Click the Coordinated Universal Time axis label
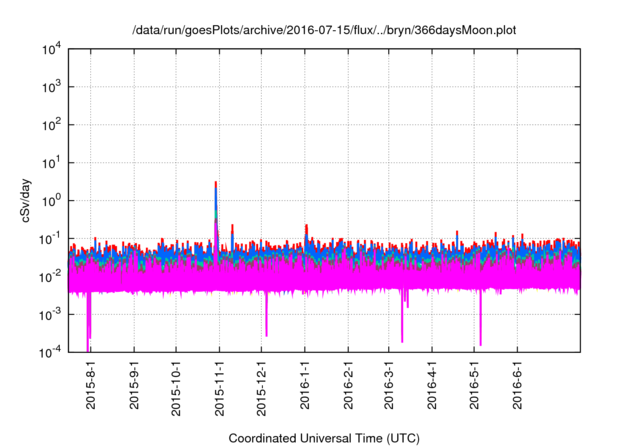The image size is (640, 448). 325,439
